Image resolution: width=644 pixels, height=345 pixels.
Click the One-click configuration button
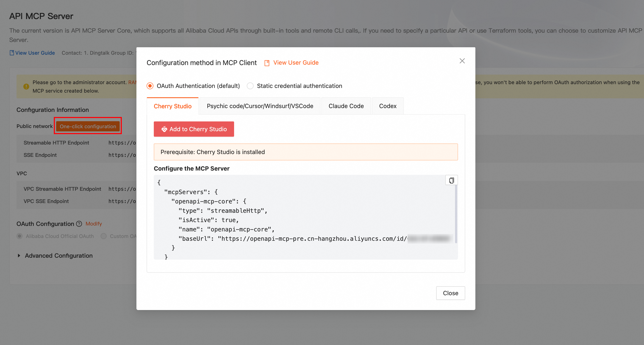coord(88,126)
